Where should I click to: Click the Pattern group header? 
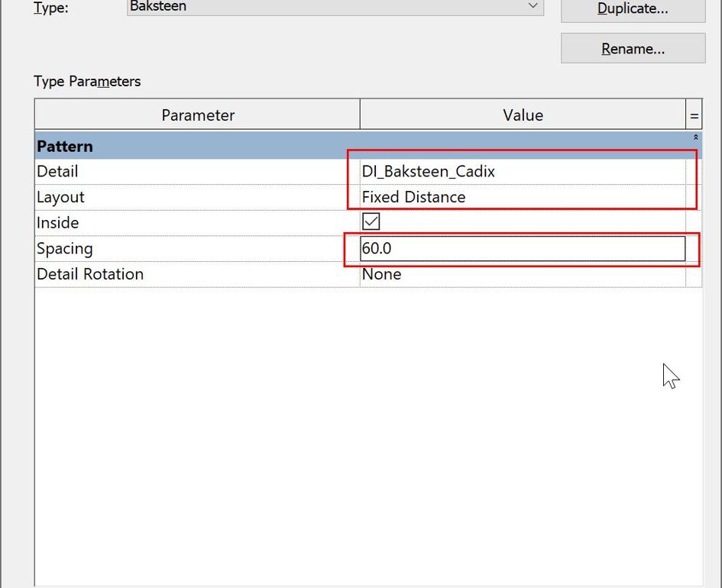click(x=368, y=147)
